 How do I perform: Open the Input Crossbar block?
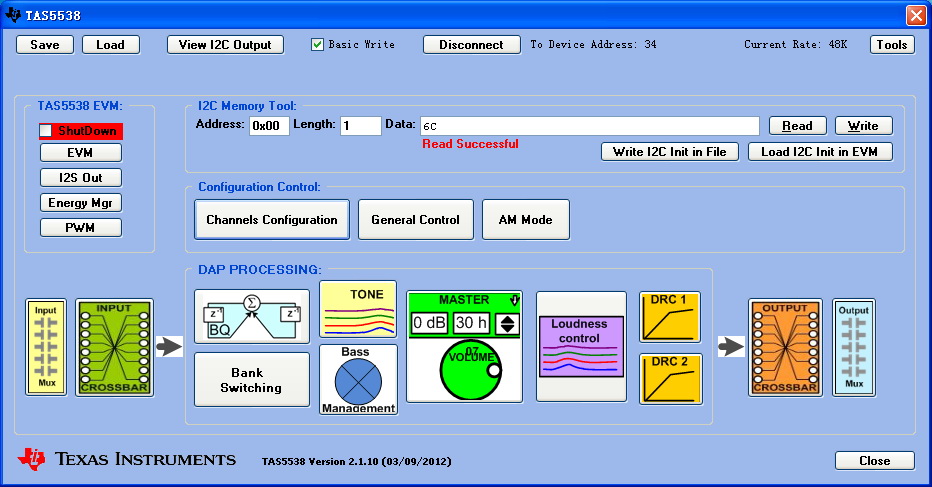[114, 347]
